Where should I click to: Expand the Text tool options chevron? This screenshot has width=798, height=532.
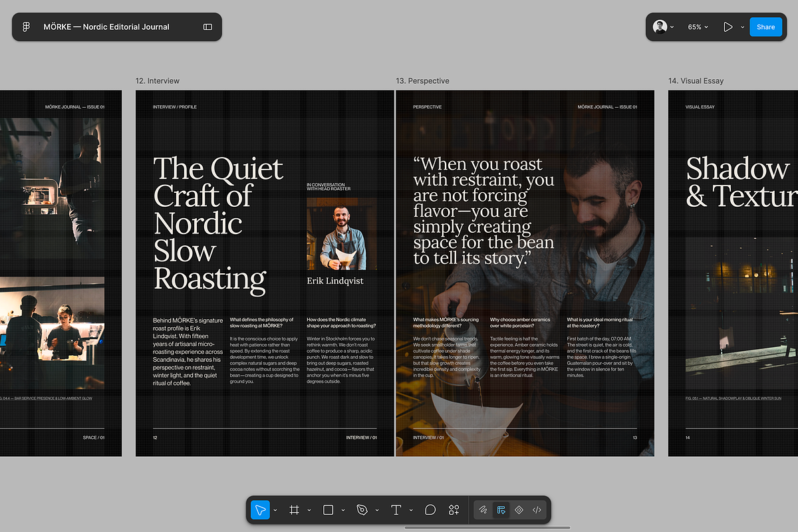(410, 510)
